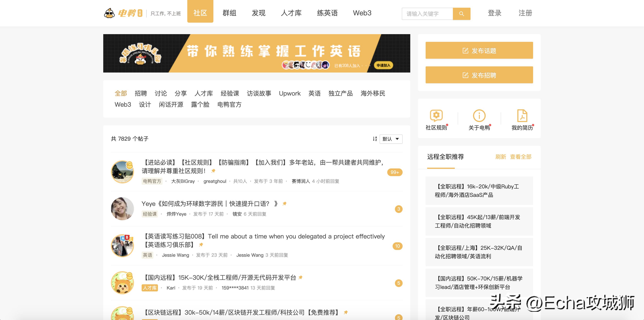Open 我的简历 via the PDF icon

(x=522, y=115)
